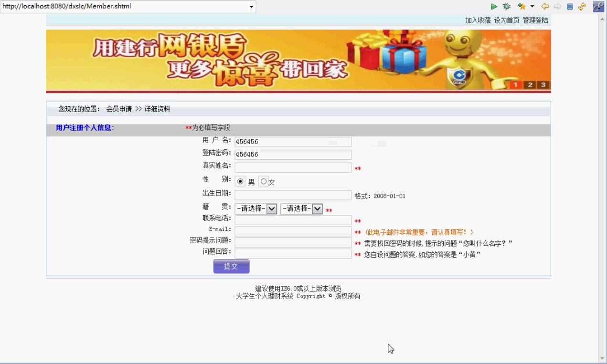Focus the 真实姓名 input field
Screen dimensions: 607x364
(x=293, y=167)
